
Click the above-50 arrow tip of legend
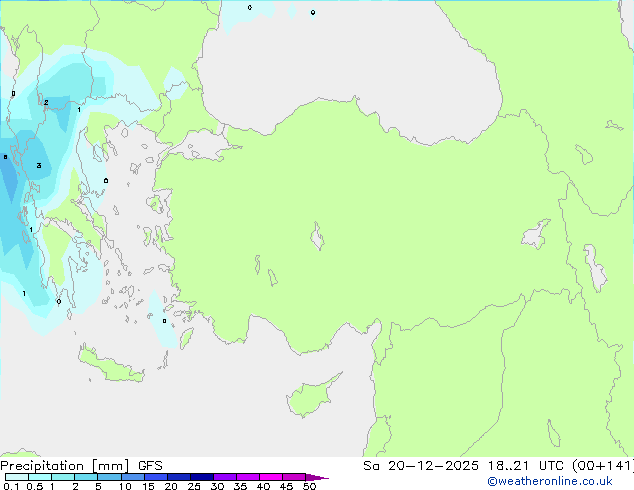pyautogui.click(x=317, y=477)
